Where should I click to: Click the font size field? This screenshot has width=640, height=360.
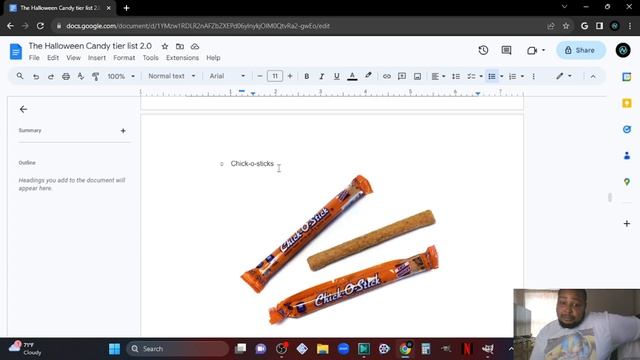[275, 76]
